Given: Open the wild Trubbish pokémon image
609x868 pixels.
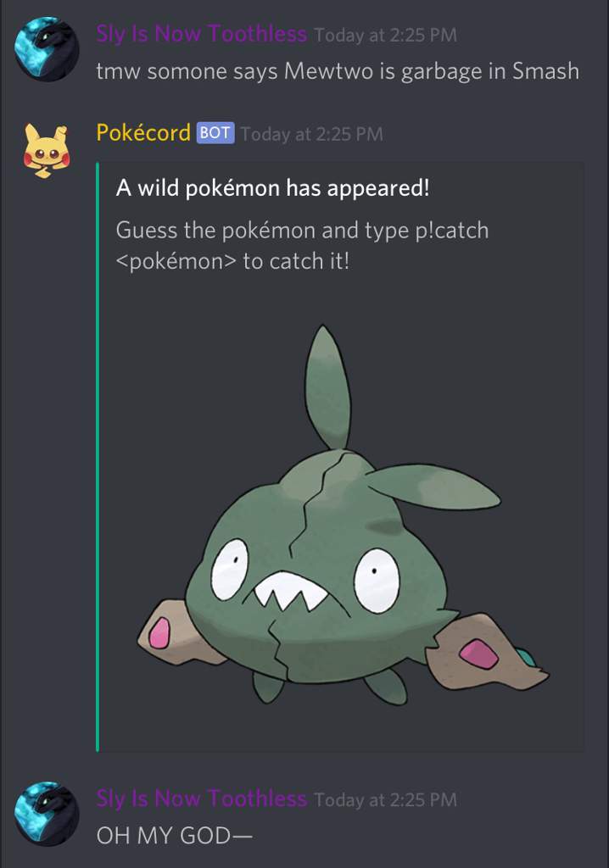Looking at the screenshot, I should click(343, 516).
